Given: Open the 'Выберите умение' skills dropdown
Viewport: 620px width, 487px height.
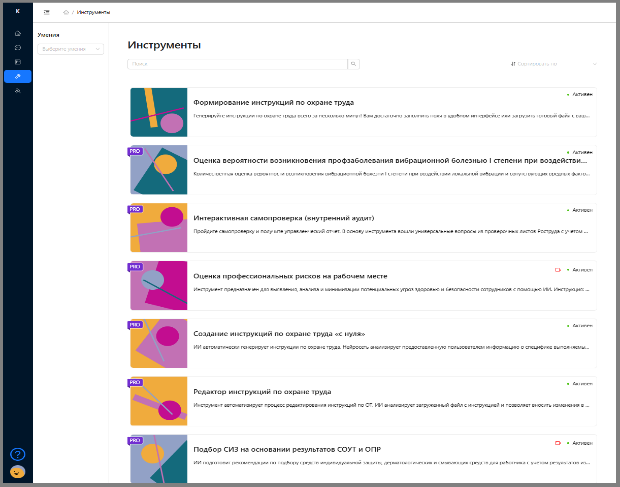Looking at the screenshot, I should click(70, 48).
